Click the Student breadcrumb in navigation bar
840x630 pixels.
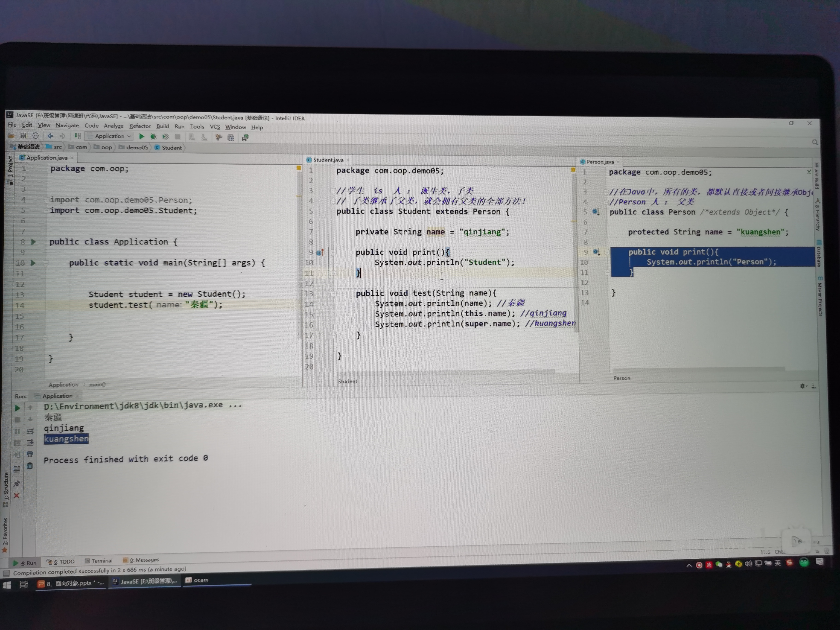[x=171, y=147]
